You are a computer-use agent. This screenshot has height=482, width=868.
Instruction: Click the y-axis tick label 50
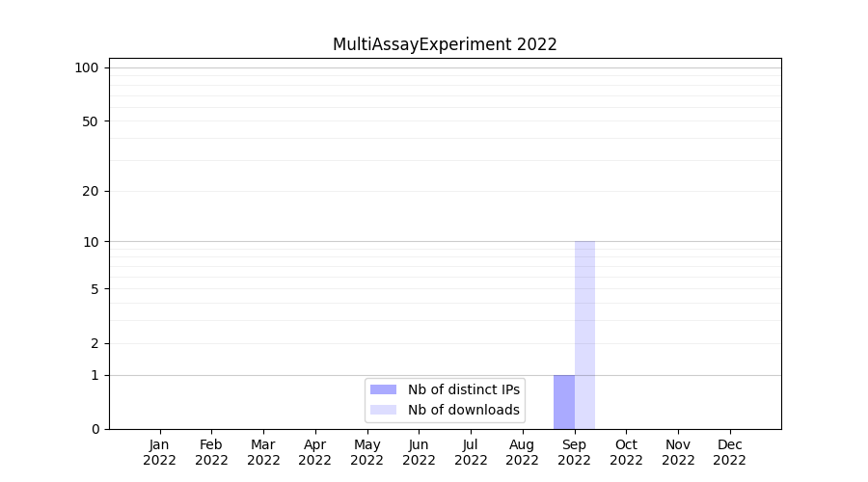pyautogui.click(x=91, y=121)
